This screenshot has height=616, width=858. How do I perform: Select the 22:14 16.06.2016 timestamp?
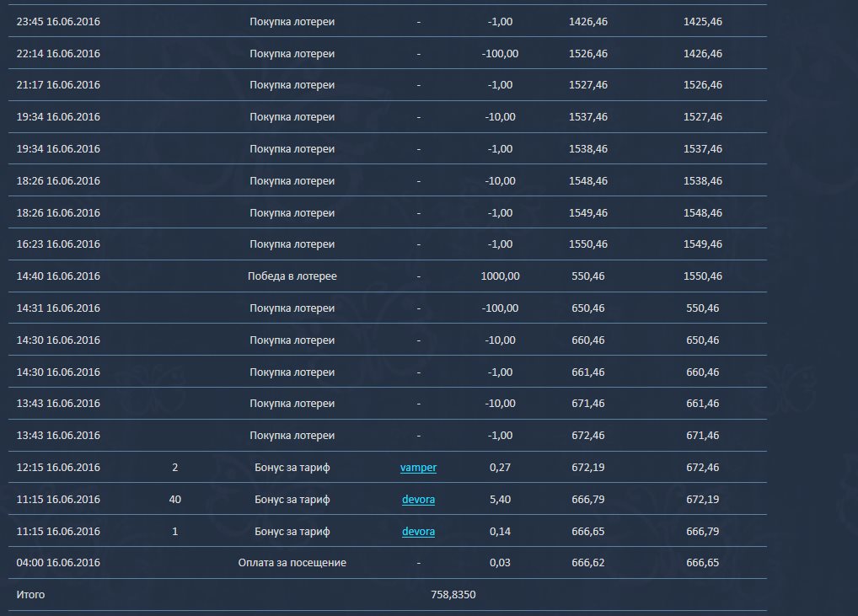(58, 53)
